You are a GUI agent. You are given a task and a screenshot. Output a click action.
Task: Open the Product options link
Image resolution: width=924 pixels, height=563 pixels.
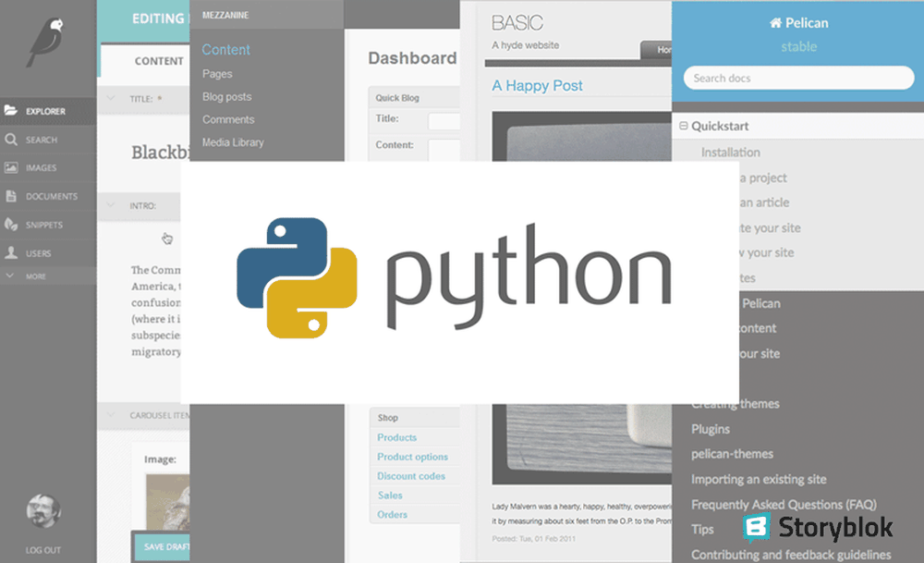tap(412, 457)
